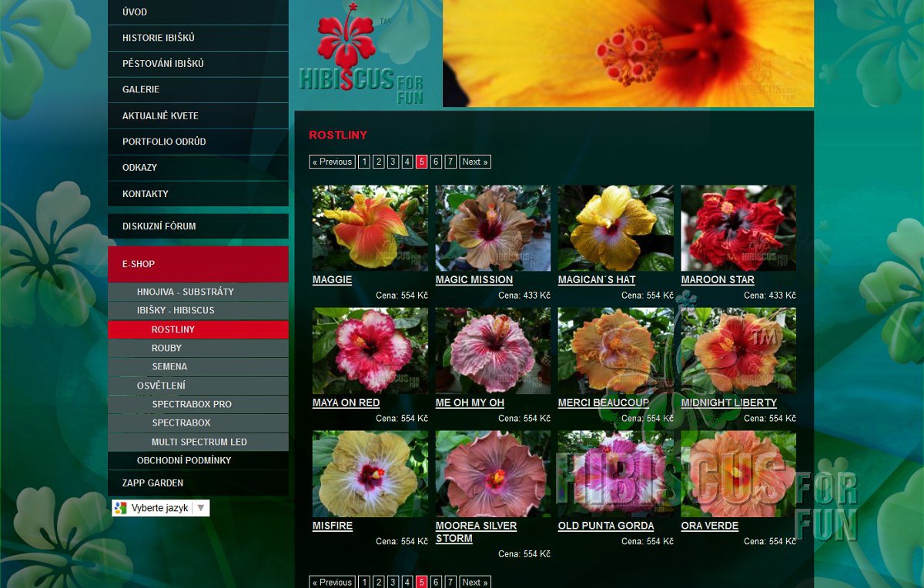Viewport: 924px width, 588px height.
Task: Open the MIDNIGHT LIBERTY flower thumbnail
Action: pyautogui.click(x=738, y=351)
